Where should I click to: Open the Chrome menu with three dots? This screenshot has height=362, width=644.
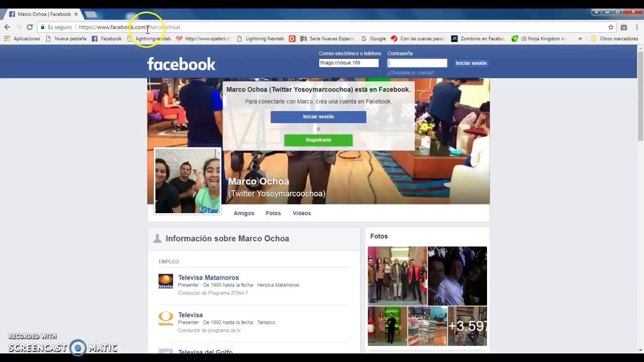637,27
